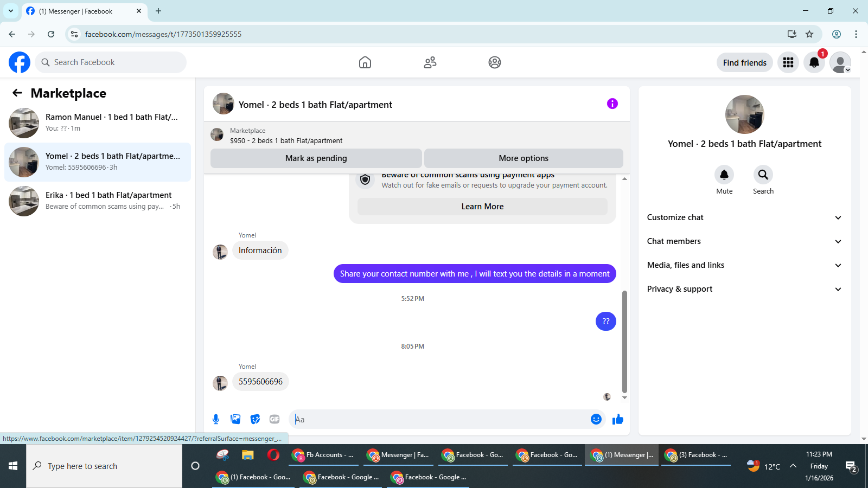The width and height of the screenshot is (868, 488).
Task: Click the Search Facebook field
Action: [111, 62]
